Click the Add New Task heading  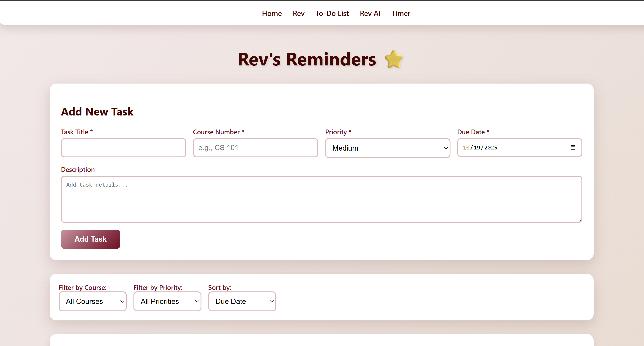(97, 112)
